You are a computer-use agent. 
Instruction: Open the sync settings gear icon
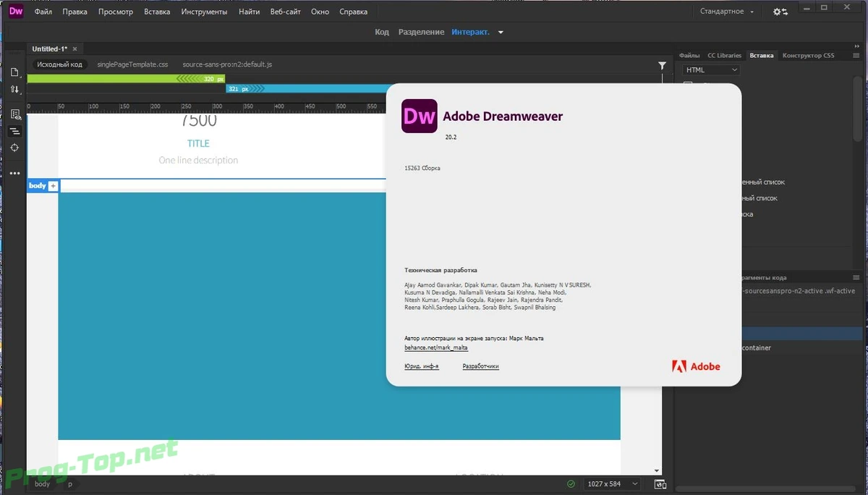(x=780, y=12)
